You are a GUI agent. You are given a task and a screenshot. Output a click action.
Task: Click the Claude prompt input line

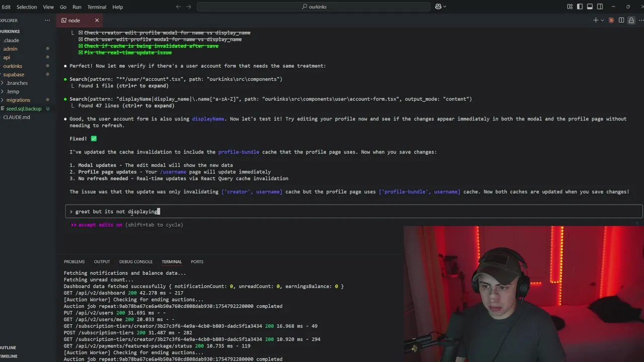(x=354, y=212)
